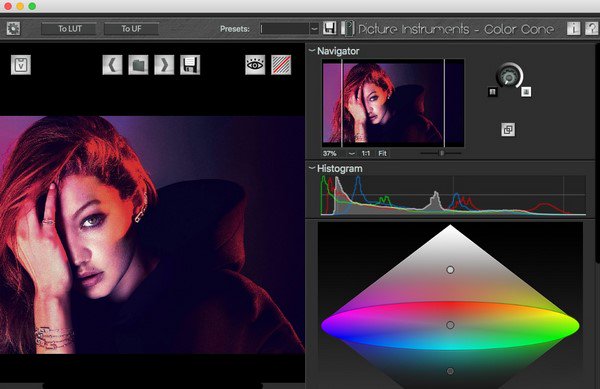The image size is (600, 389).
Task: Click the To UF button
Action: (x=131, y=29)
